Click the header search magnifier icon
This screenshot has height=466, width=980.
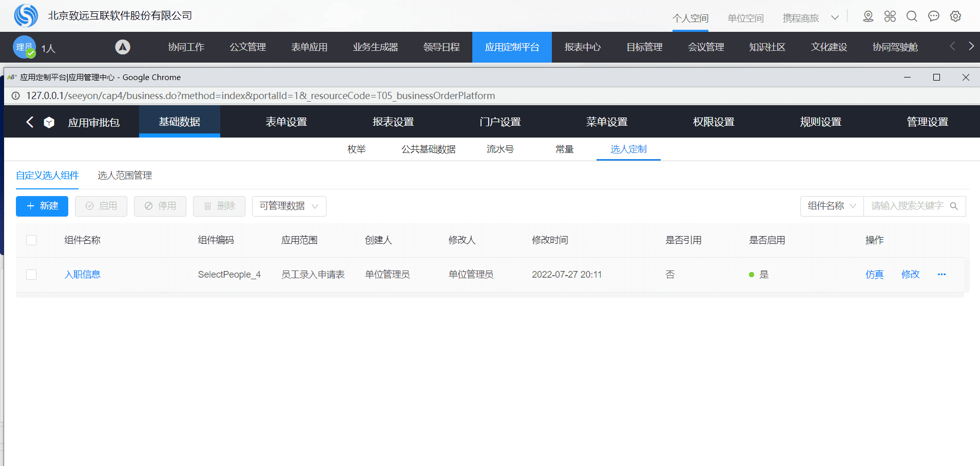pos(912,16)
